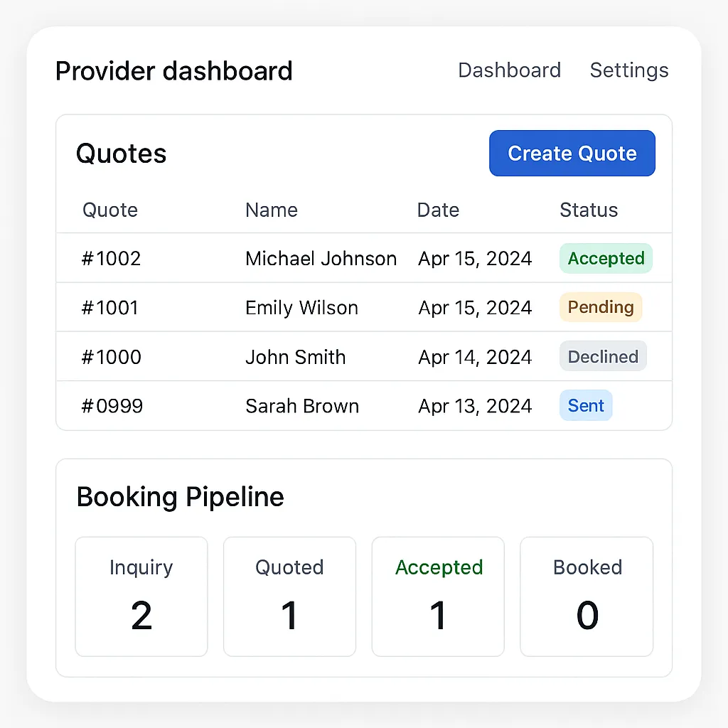Image resolution: width=728 pixels, height=728 pixels.
Task: Select quote number #1000
Action: (111, 357)
